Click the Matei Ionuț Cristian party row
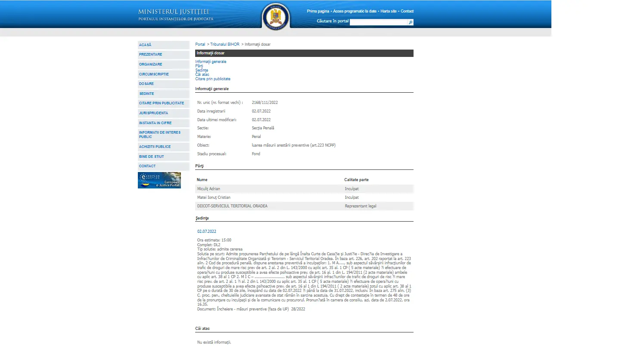Viewport: 644px width, 354px height. click(304, 197)
